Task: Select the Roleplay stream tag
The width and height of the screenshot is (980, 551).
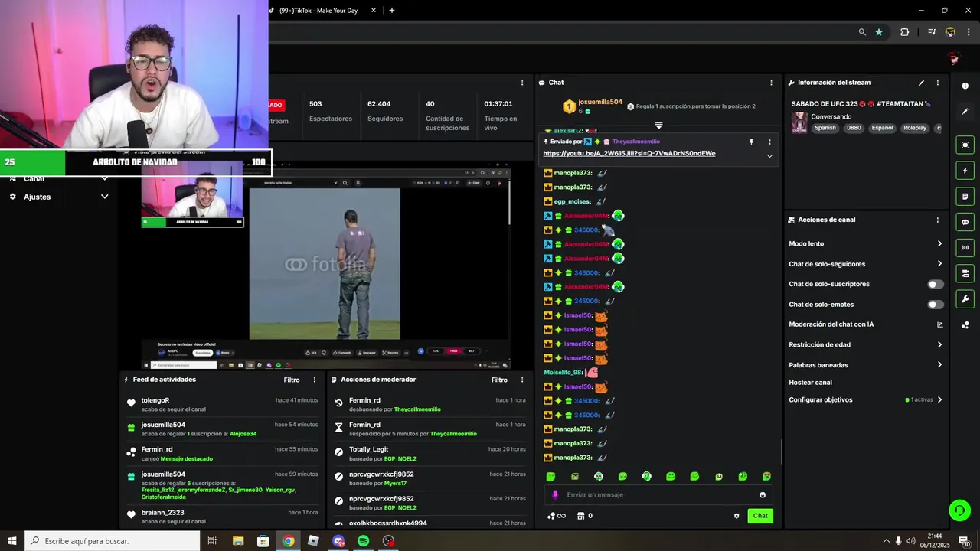Action: pyautogui.click(x=915, y=128)
